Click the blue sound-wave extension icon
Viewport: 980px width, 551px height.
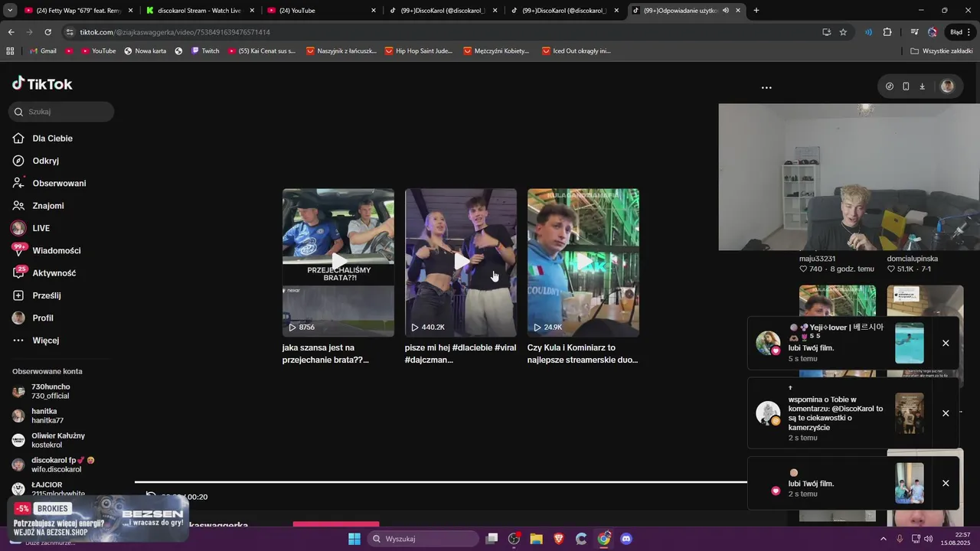coord(868,32)
